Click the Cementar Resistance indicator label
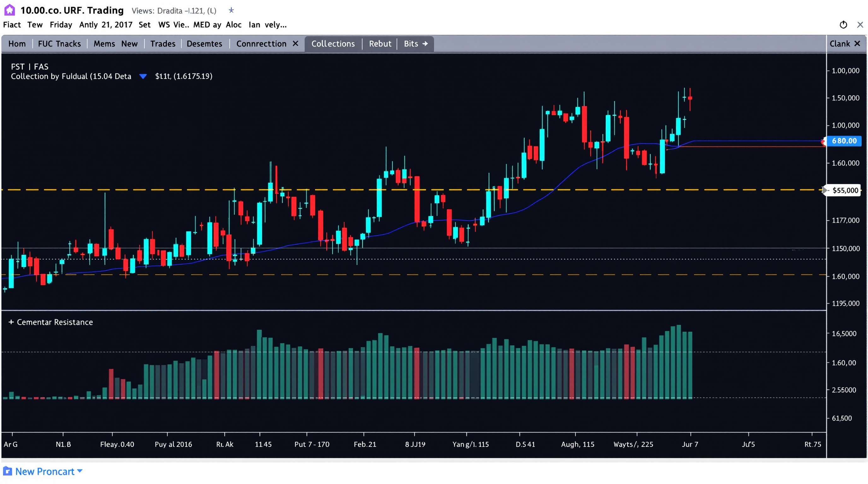 click(x=55, y=322)
